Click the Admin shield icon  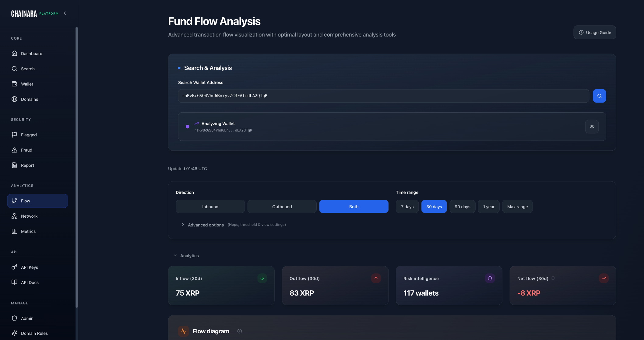(x=14, y=318)
